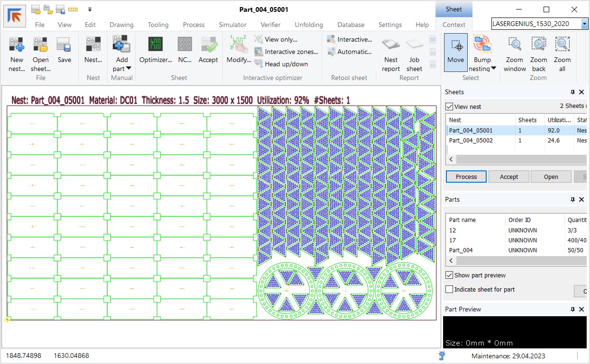590x364 pixels.
Task: Open the Nest report icon
Action: (x=391, y=45)
